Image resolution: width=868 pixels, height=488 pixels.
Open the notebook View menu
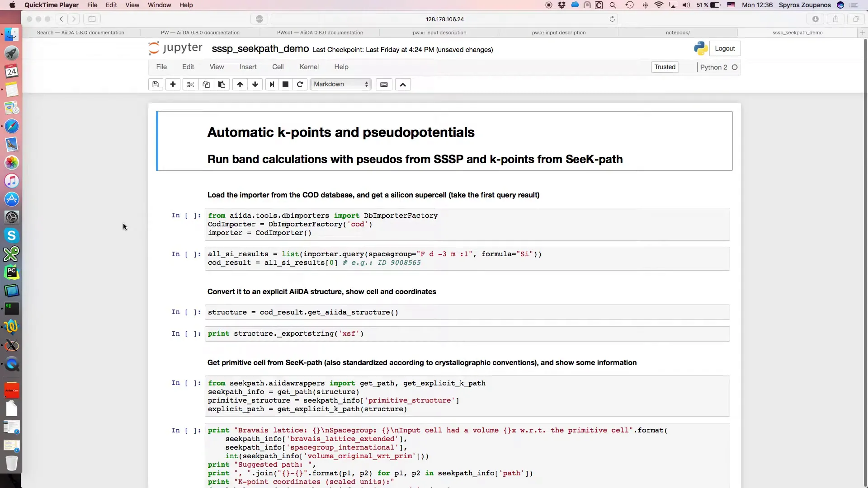[217, 67]
